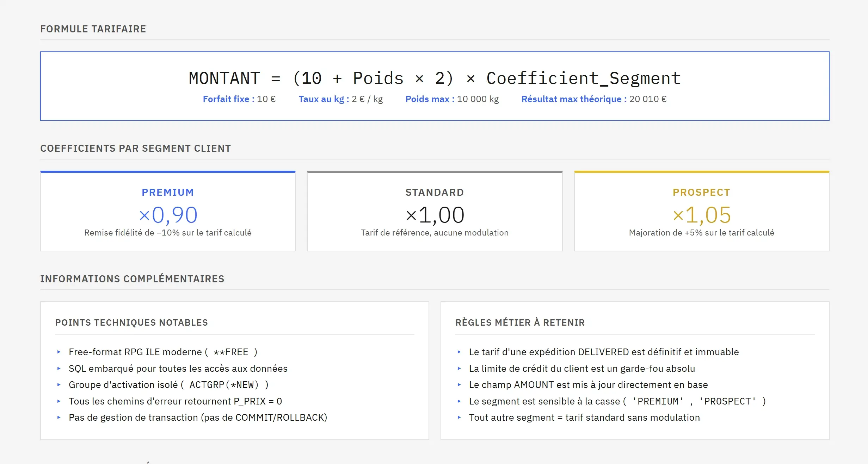Image resolution: width=868 pixels, height=464 pixels.
Task: Click the MONTANT pricing formula text
Action: pos(434,78)
